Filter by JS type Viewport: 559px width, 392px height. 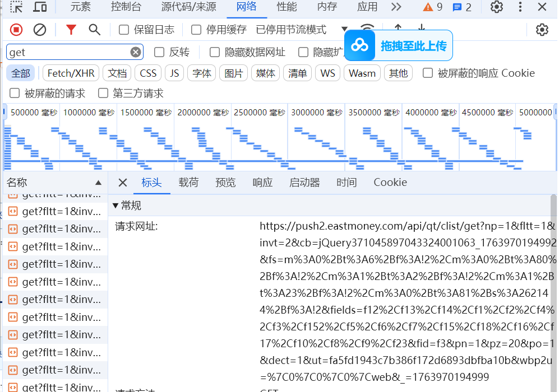pyautogui.click(x=174, y=73)
